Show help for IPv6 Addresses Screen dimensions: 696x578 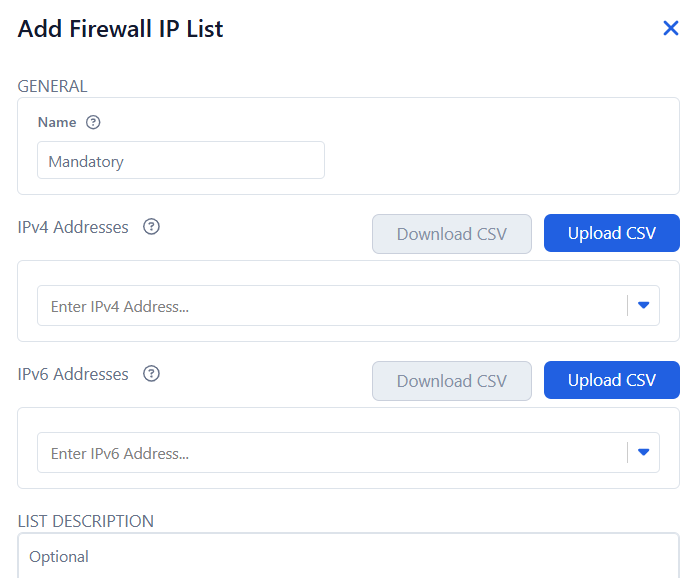(x=152, y=374)
